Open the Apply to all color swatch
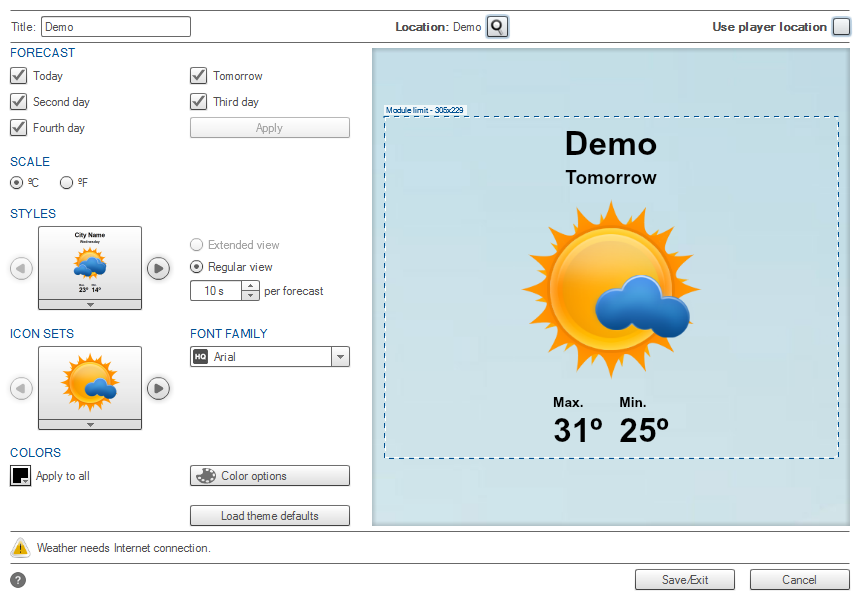The image size is (860, 600). 21,476
